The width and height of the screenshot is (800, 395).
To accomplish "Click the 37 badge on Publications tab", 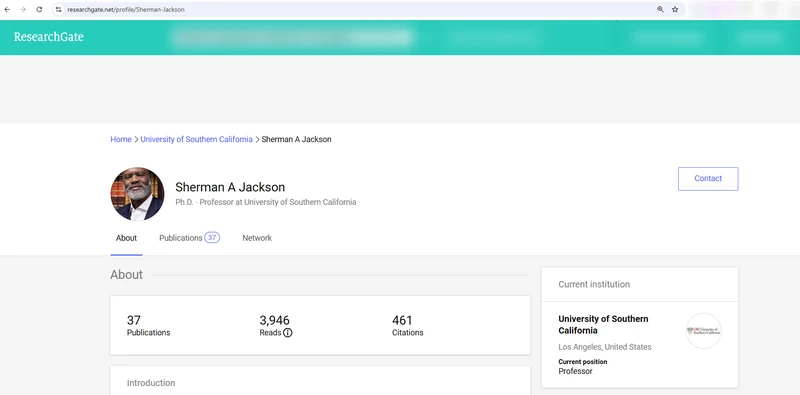I will [212, 238].
